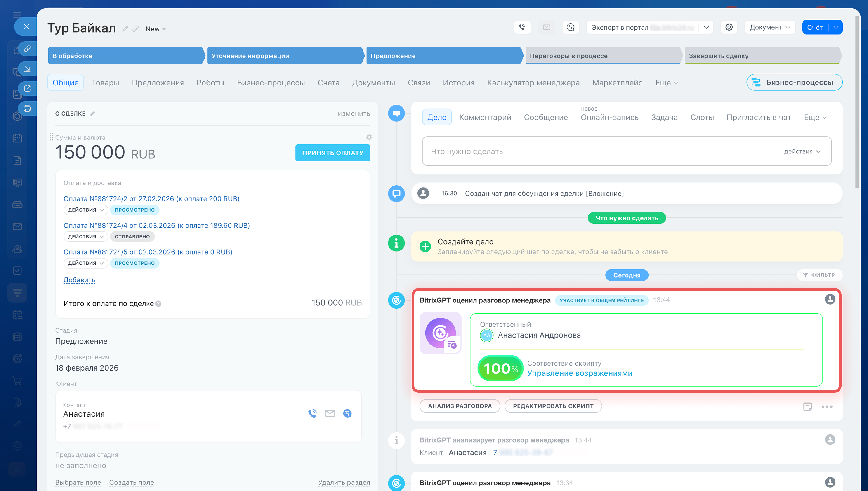This screenshot has width=868, height=491.
Task: Call contact Анастасия via phone icon
Action: tap(312, 413)
